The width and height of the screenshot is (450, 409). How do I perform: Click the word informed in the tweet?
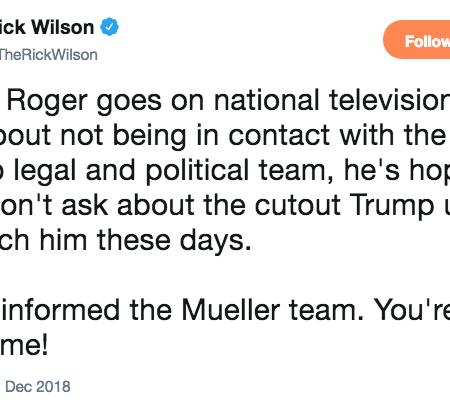62,310
